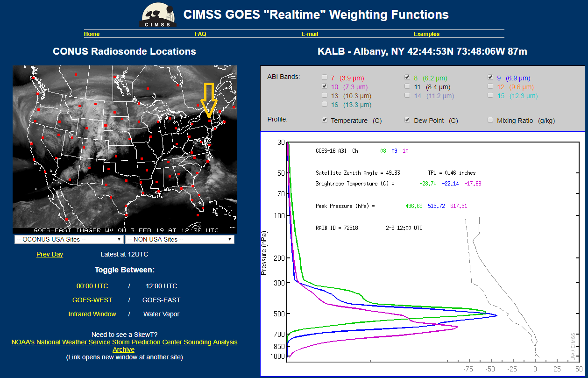Click the orange arrow marker on map
Screen dimensions: 588x378
point(208,100)
